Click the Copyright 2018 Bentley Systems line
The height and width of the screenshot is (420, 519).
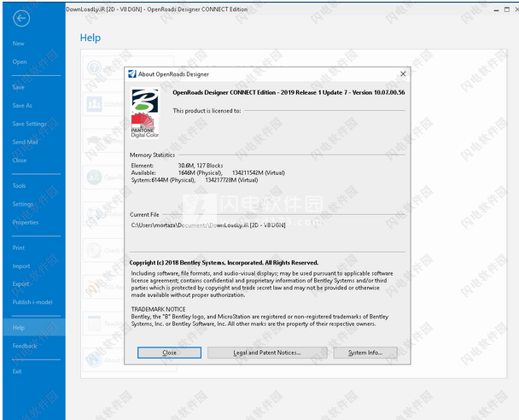click(224, 263)
